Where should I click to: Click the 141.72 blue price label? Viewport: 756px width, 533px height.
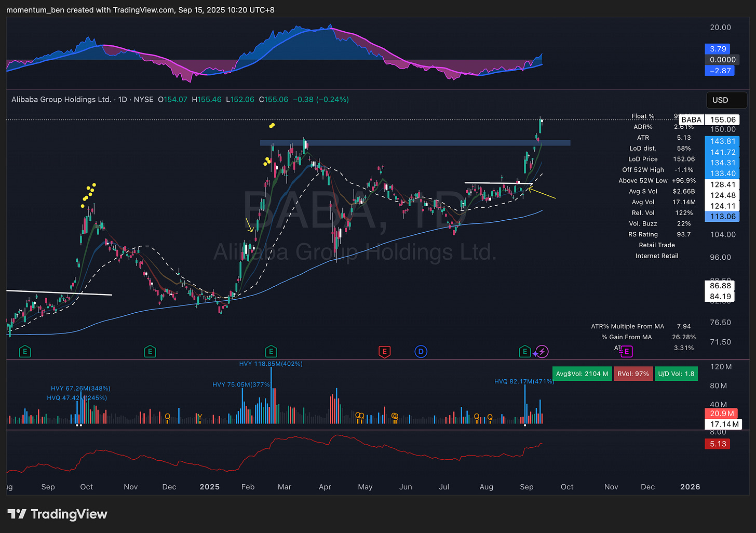(x=722, y=152)
